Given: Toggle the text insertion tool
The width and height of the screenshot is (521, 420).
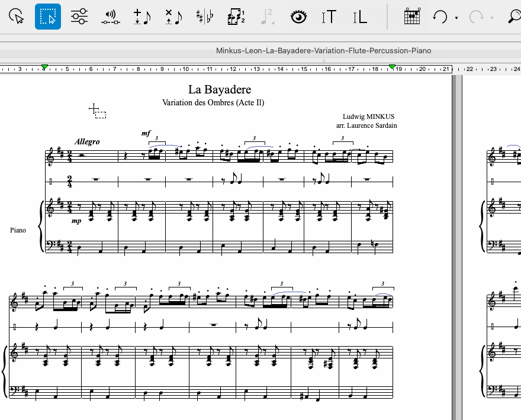Looking at the screenshot, I should point(329,17).
